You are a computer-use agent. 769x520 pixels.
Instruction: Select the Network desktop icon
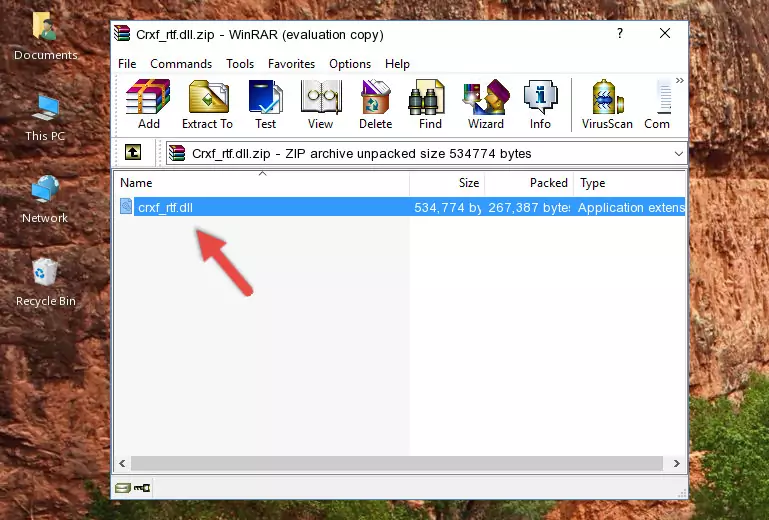(45, 200)
